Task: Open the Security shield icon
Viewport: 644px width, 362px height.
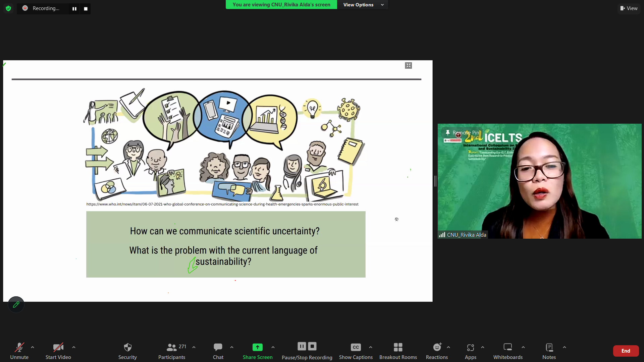Action: coord(127,347)
